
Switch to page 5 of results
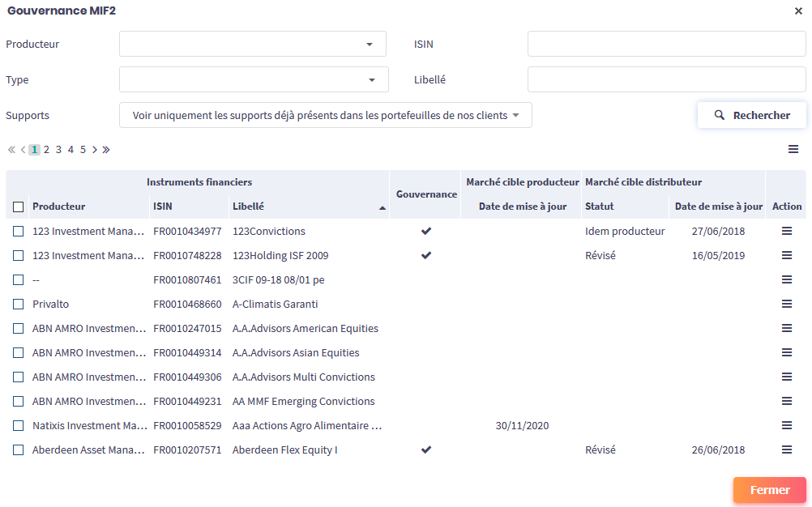point(83,150)
